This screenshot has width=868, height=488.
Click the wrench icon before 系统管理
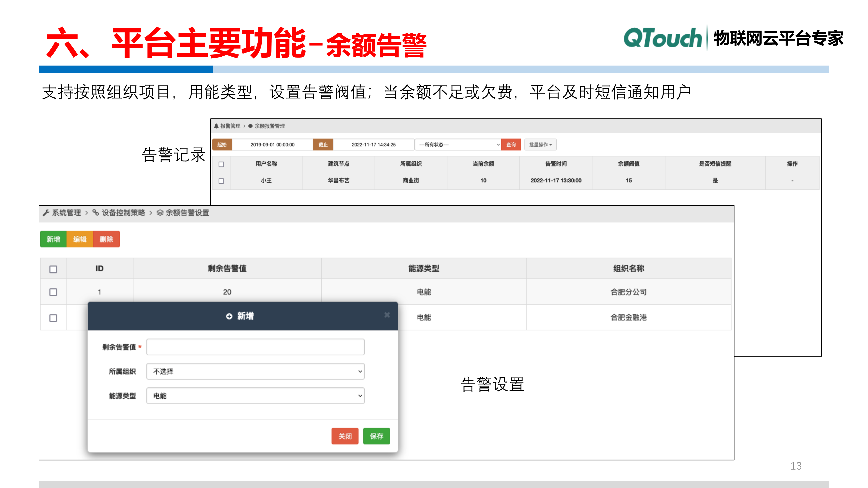point(46,213)
